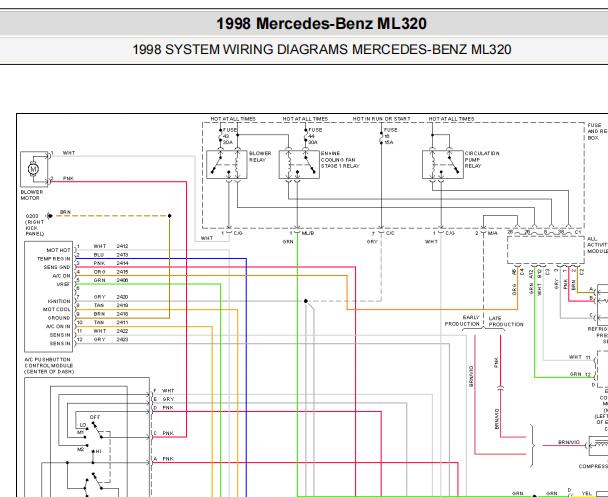Screen dimensions: 608x497
Task: Select the "BLOWER RELAY" label
Action: (x=260, y=157)
